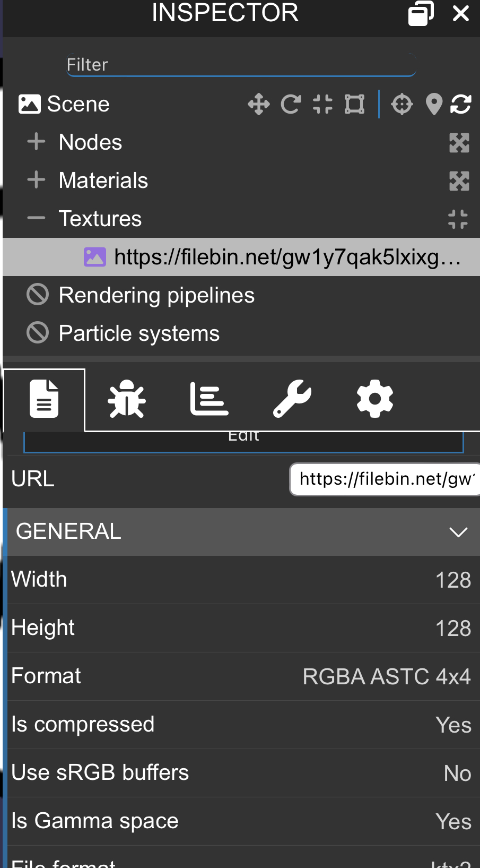The image size is (480, 868).
Task: Open the Settings gear tab
Action: click(374, 399)
